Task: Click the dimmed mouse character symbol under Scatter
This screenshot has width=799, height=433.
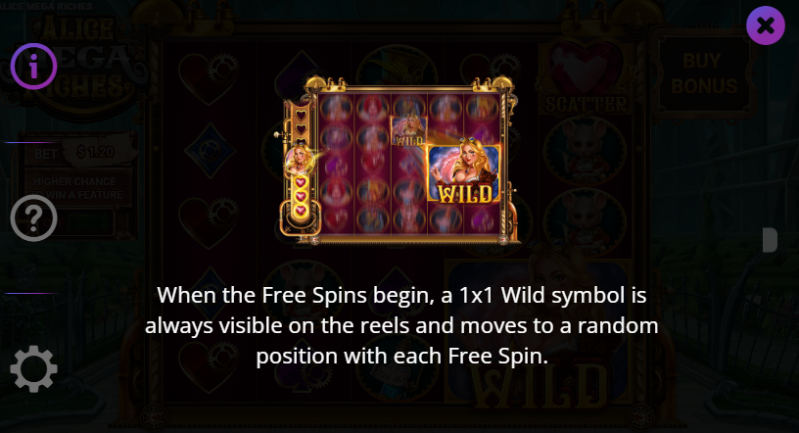Action: pos(585,150)
